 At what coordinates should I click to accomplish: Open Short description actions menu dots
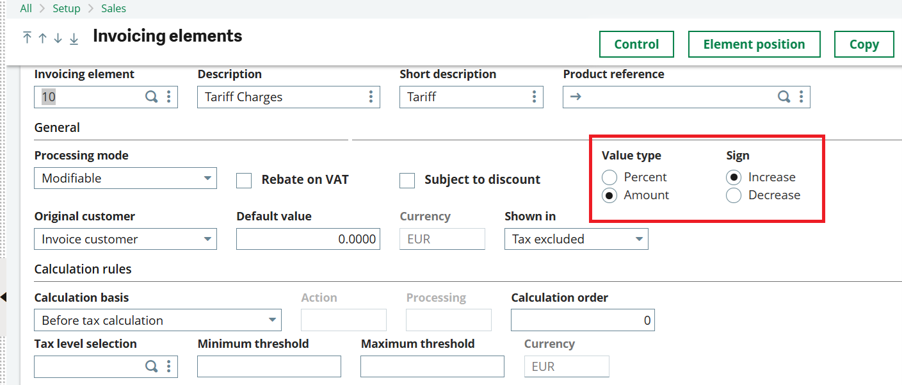[534, 97]
